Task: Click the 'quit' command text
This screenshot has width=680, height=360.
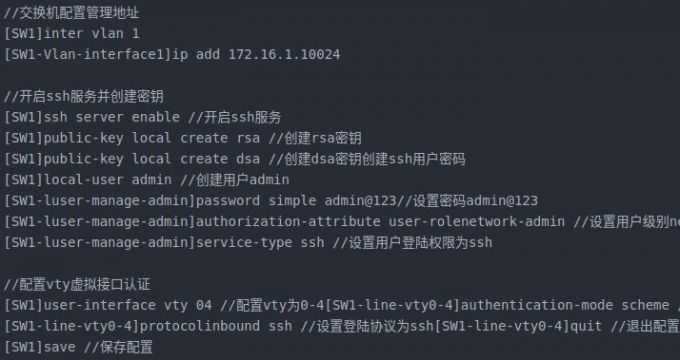Action: 586,326
